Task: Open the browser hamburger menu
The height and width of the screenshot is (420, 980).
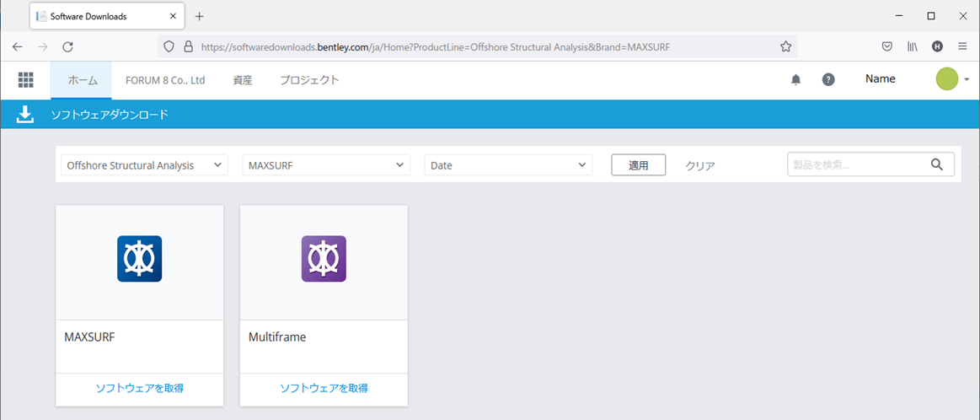Action: click(961, 46)
